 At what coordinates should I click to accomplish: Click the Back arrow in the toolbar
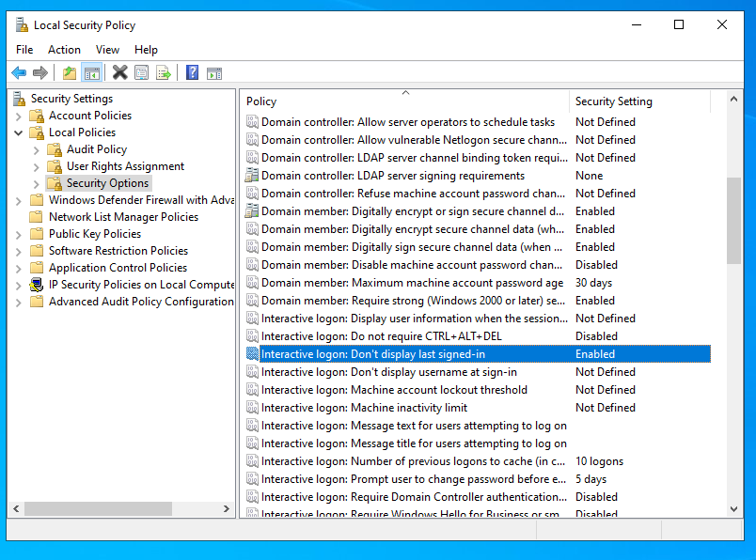pyautogui.click(x=19, y=72)
